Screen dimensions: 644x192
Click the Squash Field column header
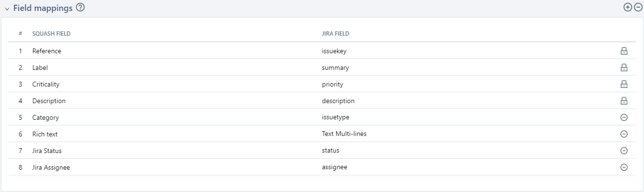[x=51, y=34]
